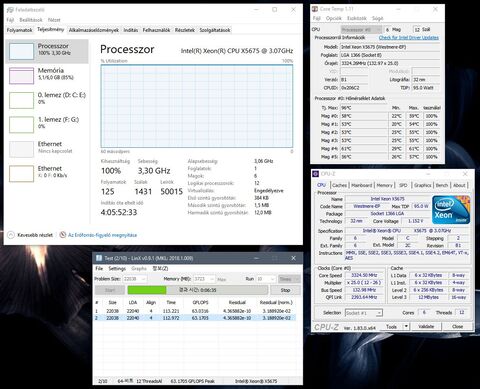Open the Részletek tab
Screen dimensions: 480x389
(x=185, y=30)
